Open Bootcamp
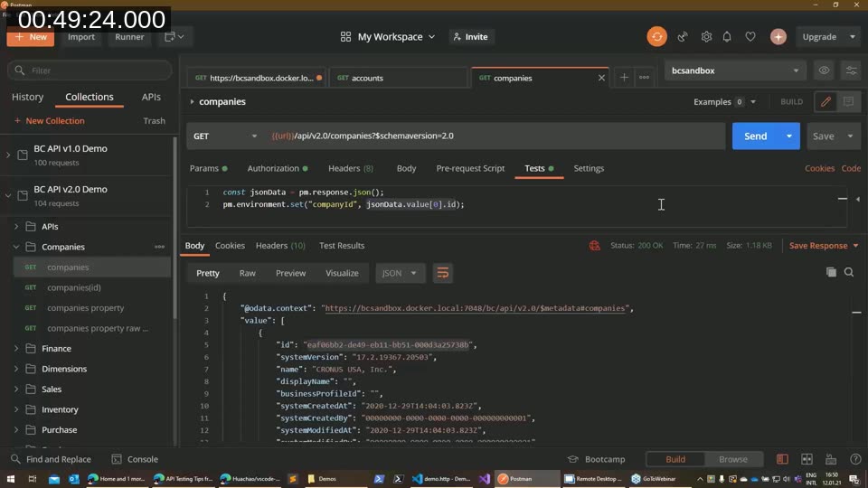The image size is (868, 488). 596,459
